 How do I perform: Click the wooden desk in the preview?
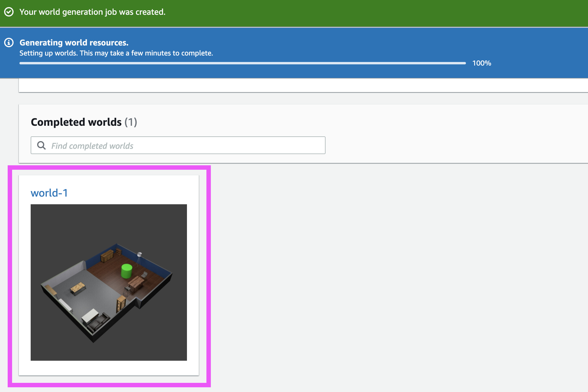click(137, 282)
